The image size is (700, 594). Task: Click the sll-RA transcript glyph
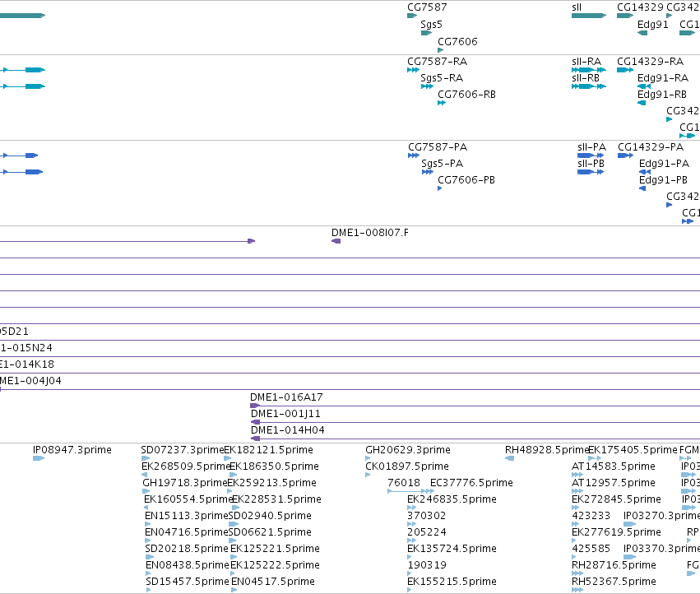(x=589, y=70)
